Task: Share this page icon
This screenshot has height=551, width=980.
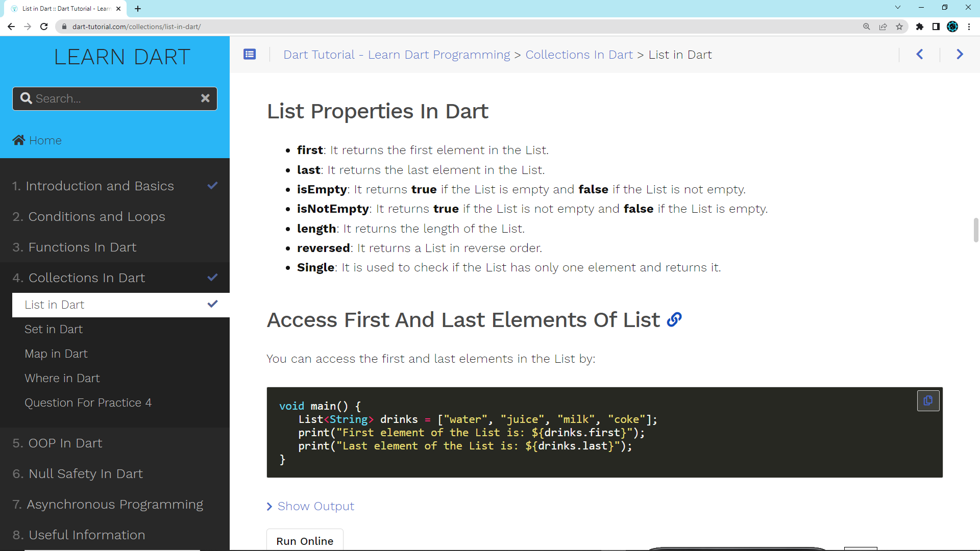Action: (883, 27)
